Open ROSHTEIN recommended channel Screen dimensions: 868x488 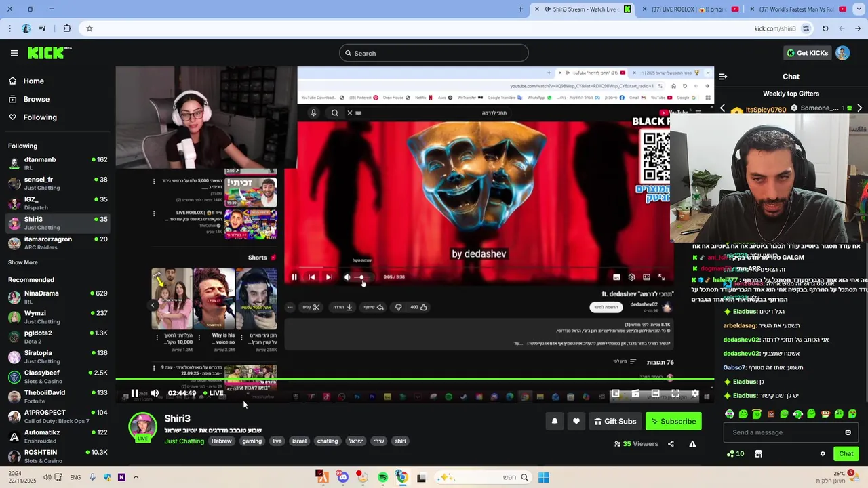pos(58,456)
